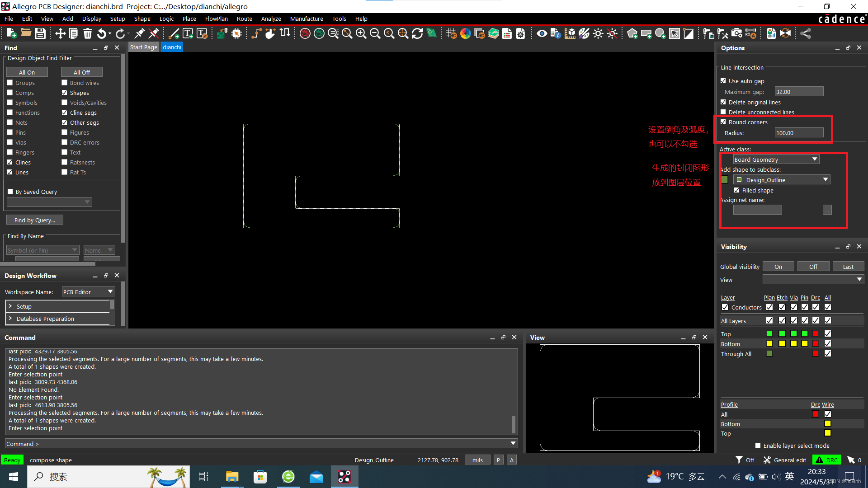Click the share icon in toolbar
Screen dimensions: 868x488
(806, 33)
